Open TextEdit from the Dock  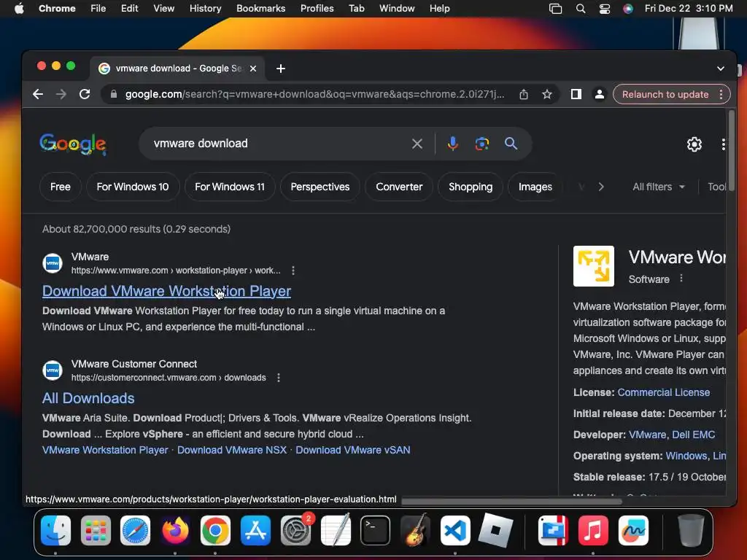click(x=336, y=530)
